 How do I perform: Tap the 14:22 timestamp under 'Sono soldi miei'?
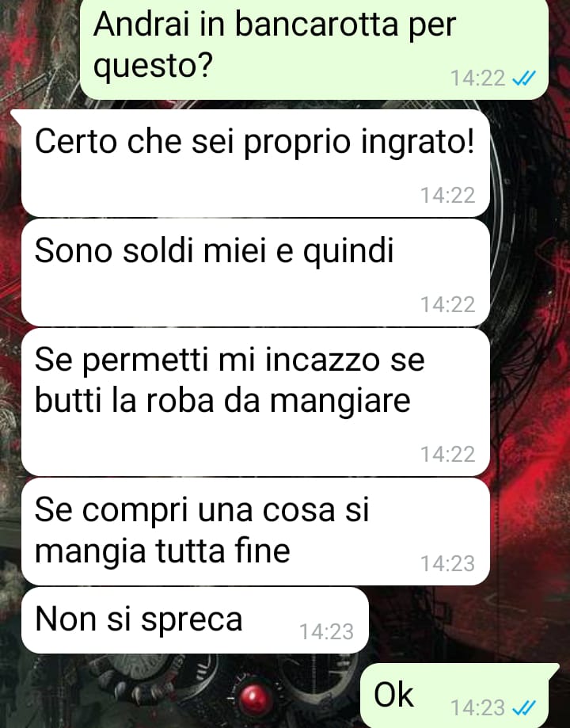[x=447, y=305]
